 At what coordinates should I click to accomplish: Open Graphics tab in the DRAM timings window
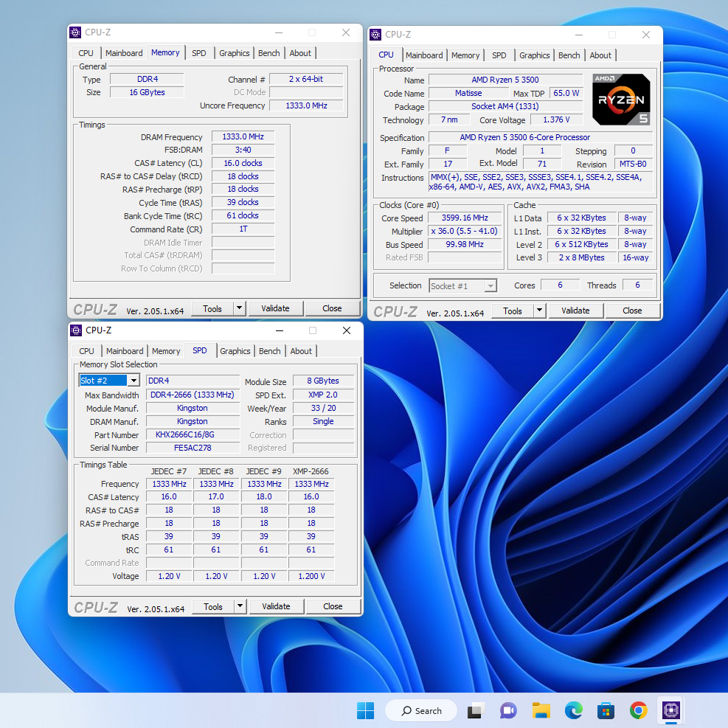coord(234,53)
